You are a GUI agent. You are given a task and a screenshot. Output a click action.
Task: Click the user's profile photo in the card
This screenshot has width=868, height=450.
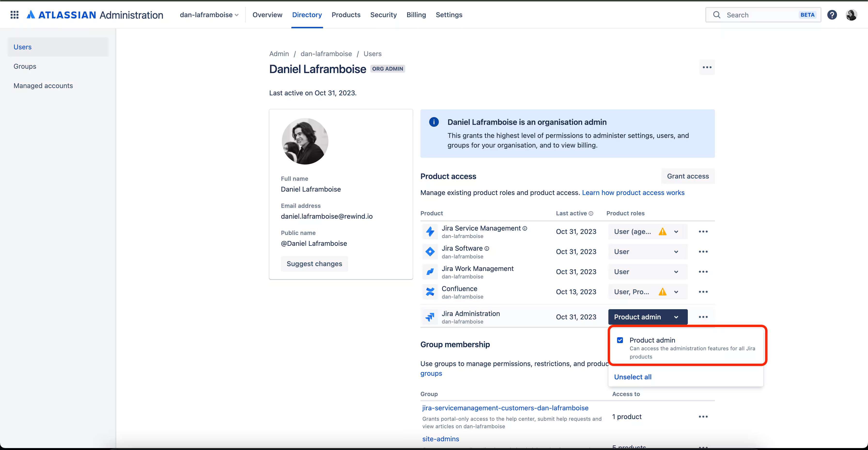(x=305, y=141)
